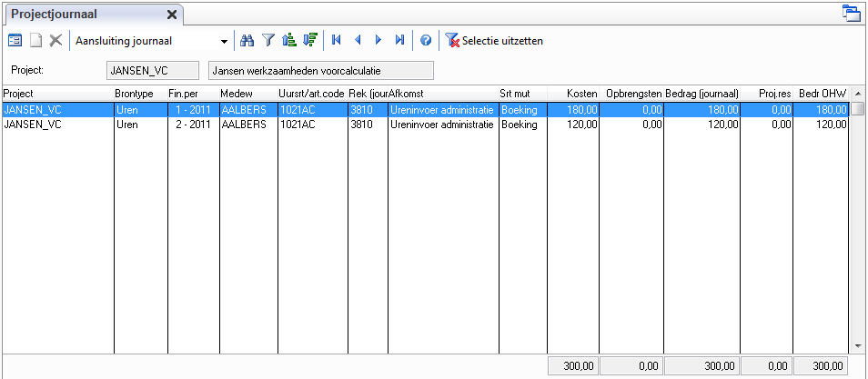The width and height of the screenshot is (868, 379).
Task: Sort descending using the toolbar icon
Action: point(310,40)
